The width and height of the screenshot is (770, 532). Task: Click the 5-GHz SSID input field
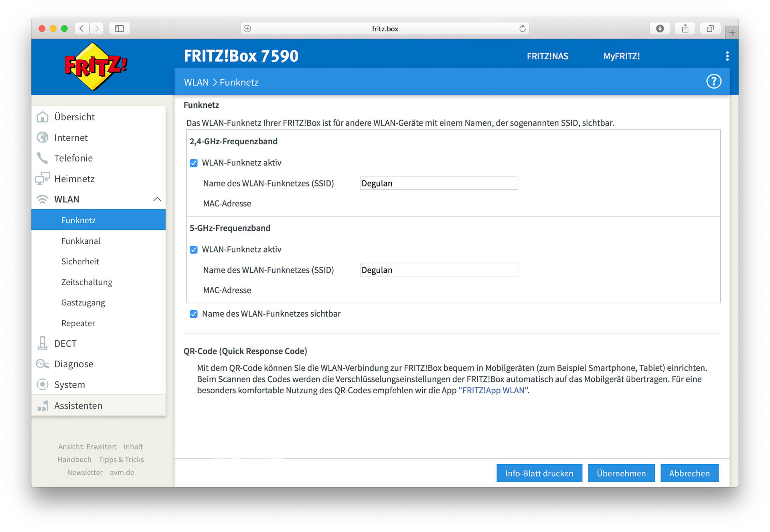pos(439,270)
